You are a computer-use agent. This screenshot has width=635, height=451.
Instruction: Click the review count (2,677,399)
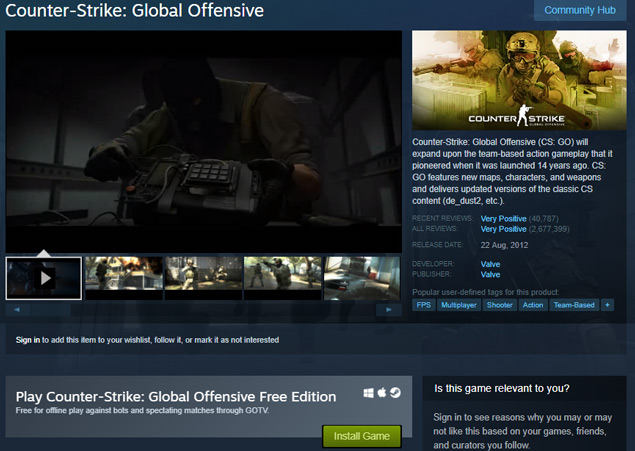549,229
